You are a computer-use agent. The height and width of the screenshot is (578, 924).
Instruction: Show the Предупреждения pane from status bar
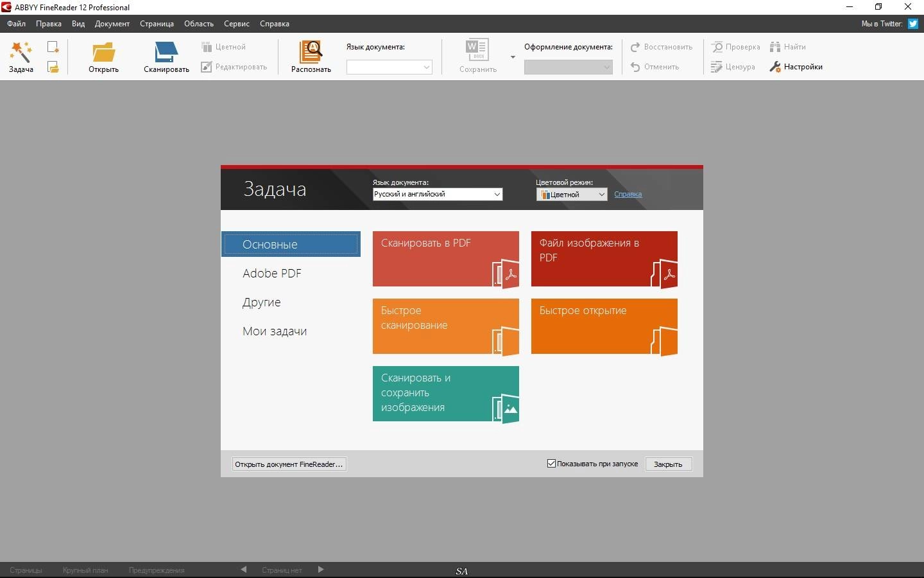(157, 570)
